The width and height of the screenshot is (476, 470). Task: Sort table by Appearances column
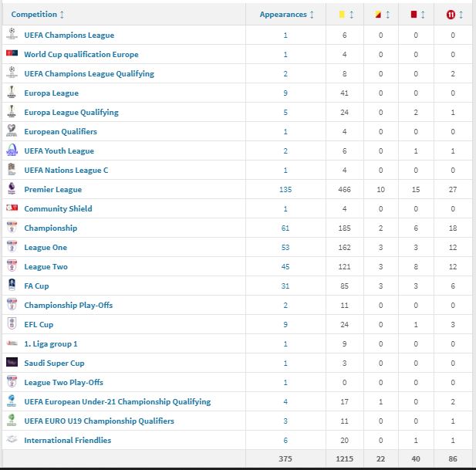click(x=312, y=15)
